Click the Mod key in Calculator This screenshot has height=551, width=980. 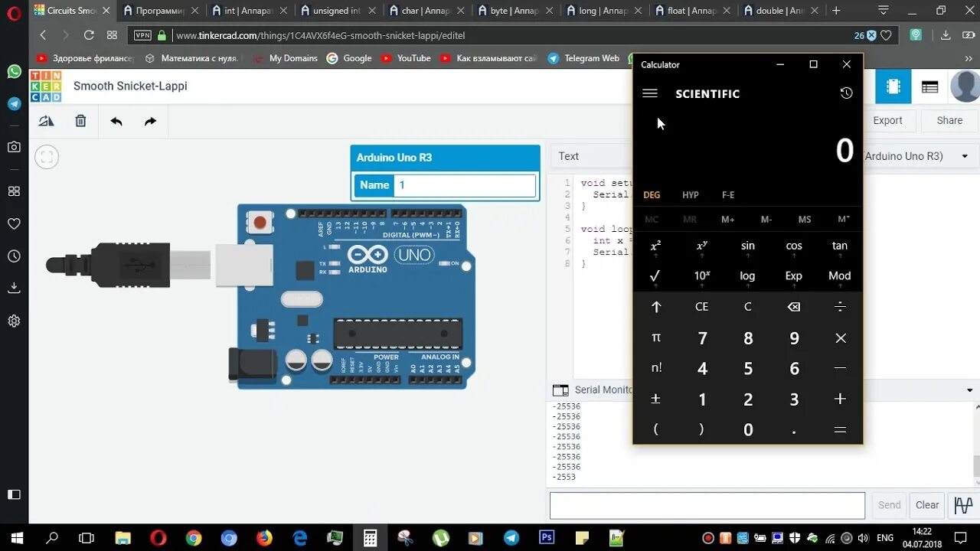(x=840, y=276)
